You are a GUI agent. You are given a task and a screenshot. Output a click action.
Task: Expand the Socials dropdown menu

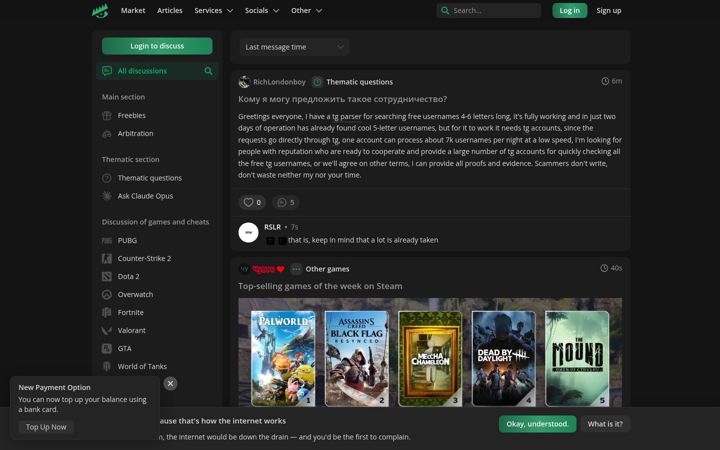click(x=262, y=11)
